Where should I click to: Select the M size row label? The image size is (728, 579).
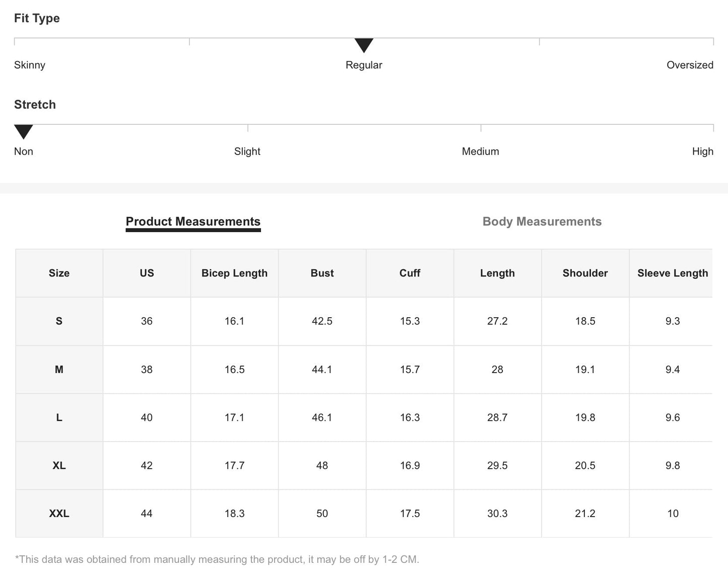click(x=59, y=370)
